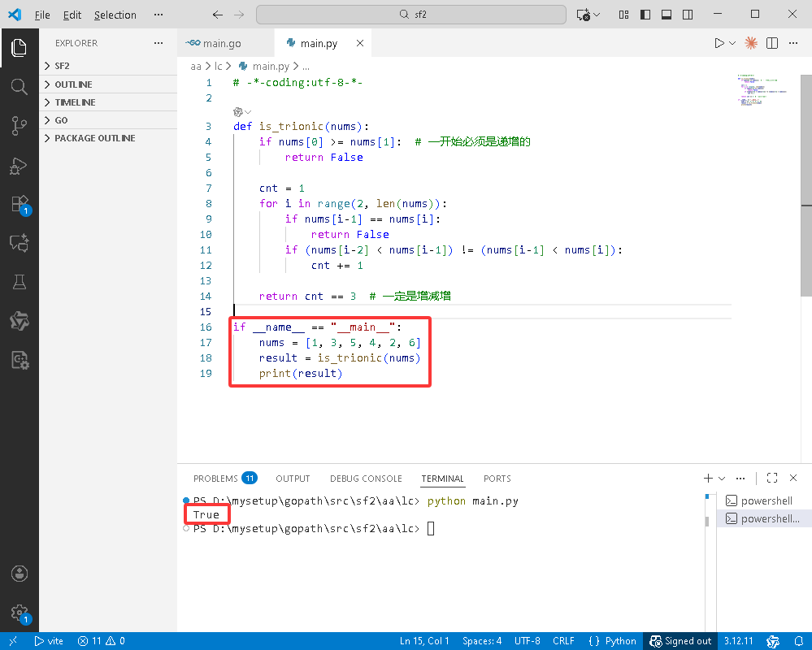This screenshot has width=812, height=650.
Task: Open the Search view icon
Action: [20, 86]
